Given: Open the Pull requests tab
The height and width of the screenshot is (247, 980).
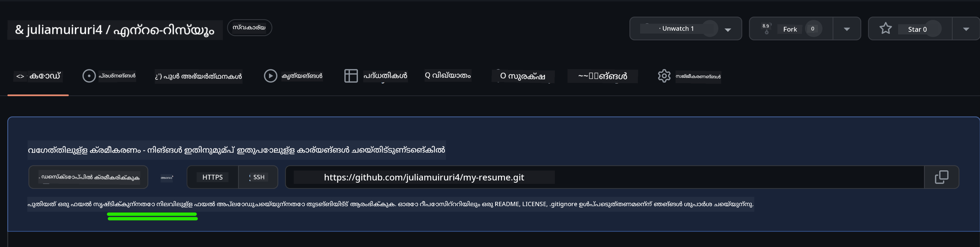Looking at the screenshot, I should click(198, 76).
